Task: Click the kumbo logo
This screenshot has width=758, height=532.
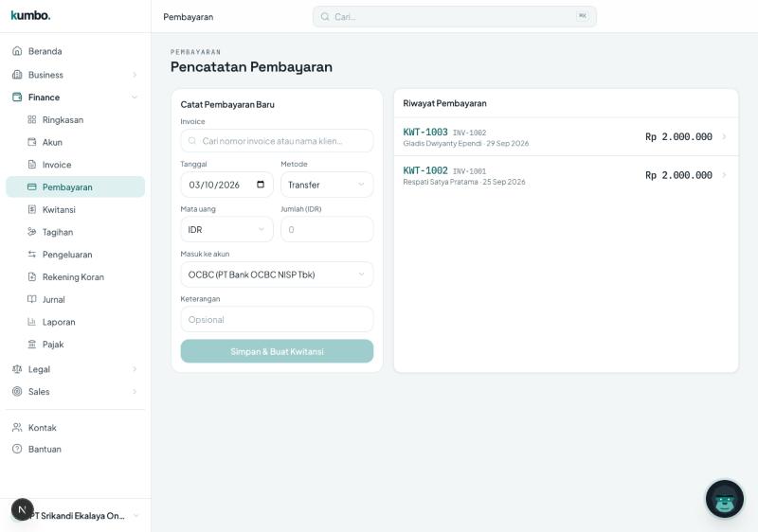Action: (30, 15)
